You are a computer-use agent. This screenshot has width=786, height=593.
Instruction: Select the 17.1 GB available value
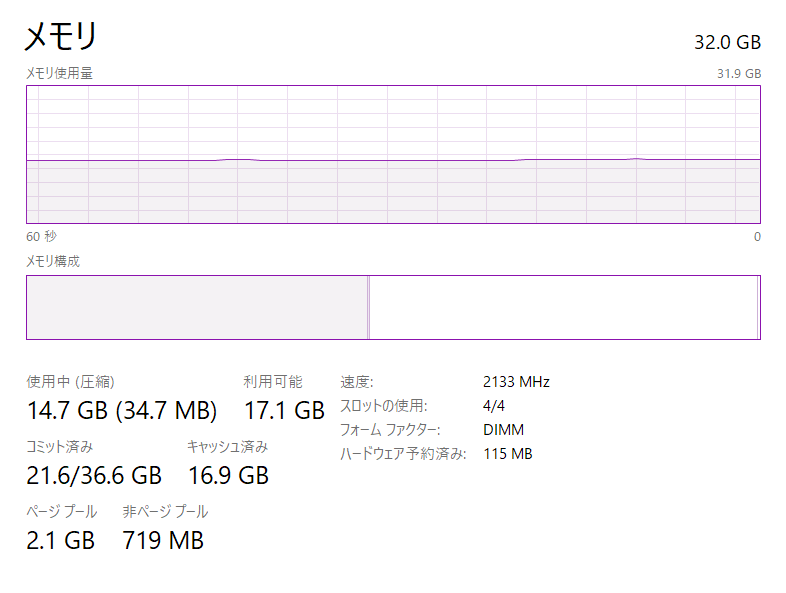click(x=284, y=410)
